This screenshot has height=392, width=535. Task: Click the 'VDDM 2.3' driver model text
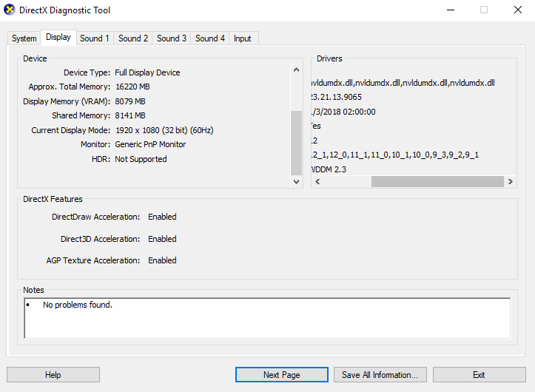click(329, 169)
